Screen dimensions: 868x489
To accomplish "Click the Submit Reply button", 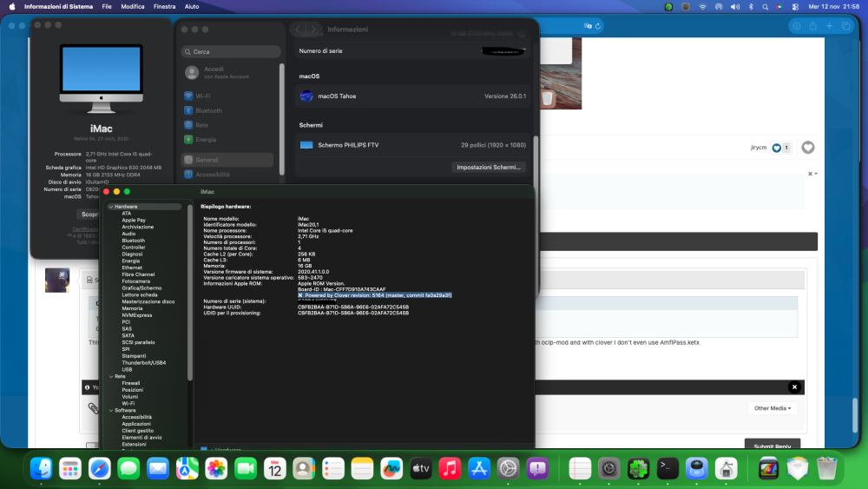I will pos(773,445).
